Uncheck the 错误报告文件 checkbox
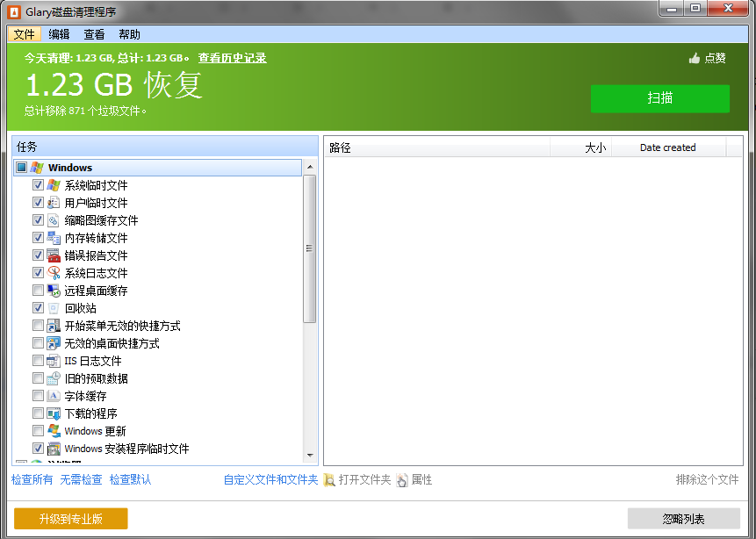The height and width of the screenshot is (539, 756). click(38, 255)
